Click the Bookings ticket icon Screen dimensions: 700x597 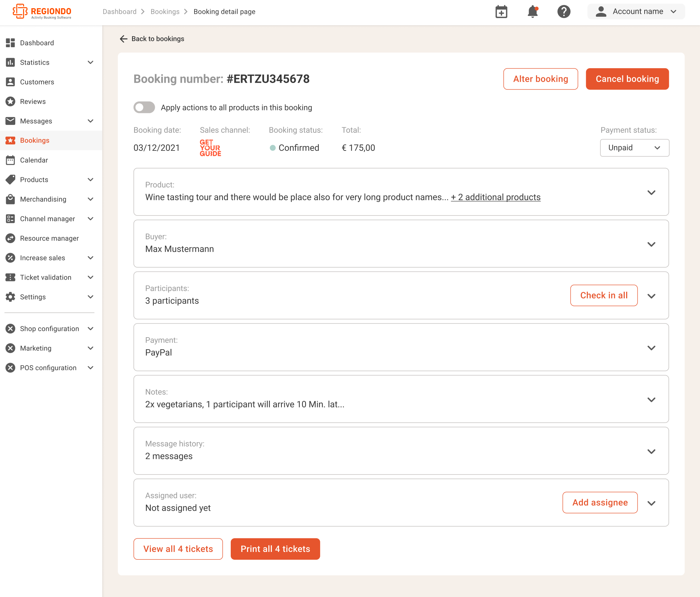tap(10, 141)
